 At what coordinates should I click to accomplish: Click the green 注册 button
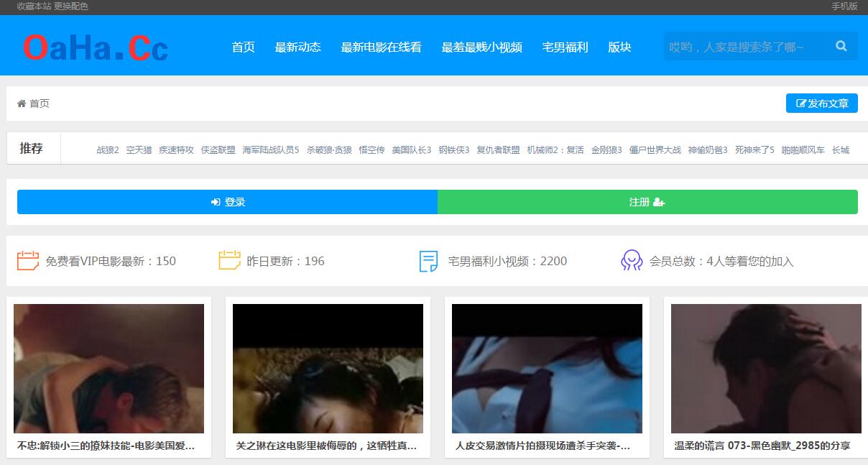[x=647, y=202]
